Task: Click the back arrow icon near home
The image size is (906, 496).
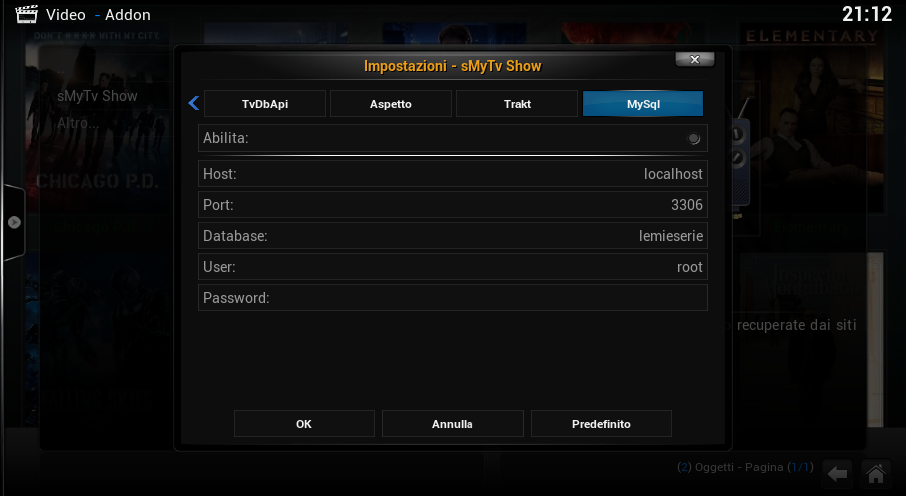Action: (837, 473)
